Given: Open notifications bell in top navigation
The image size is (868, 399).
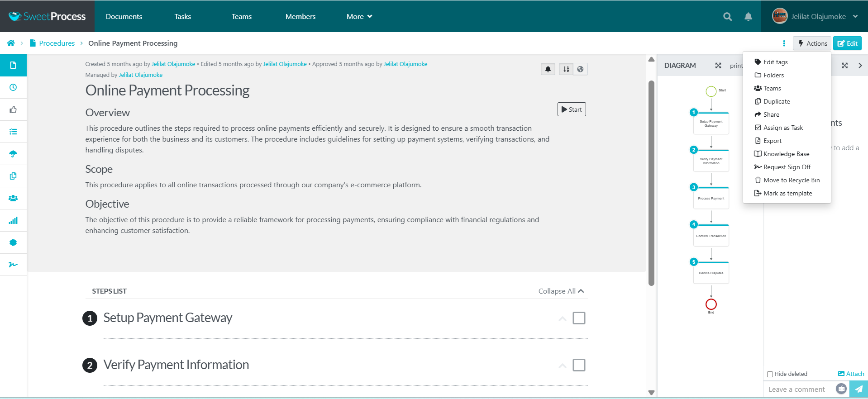Looking at the screenshot, I should (748, 17).
